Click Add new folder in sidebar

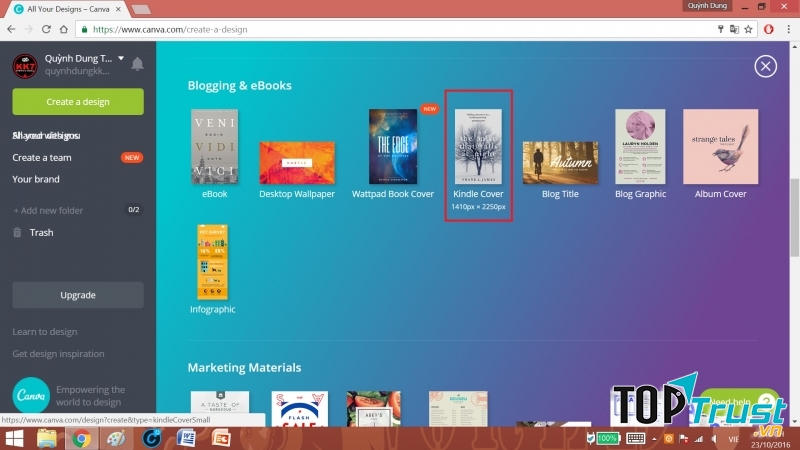[x=48, y=210]
